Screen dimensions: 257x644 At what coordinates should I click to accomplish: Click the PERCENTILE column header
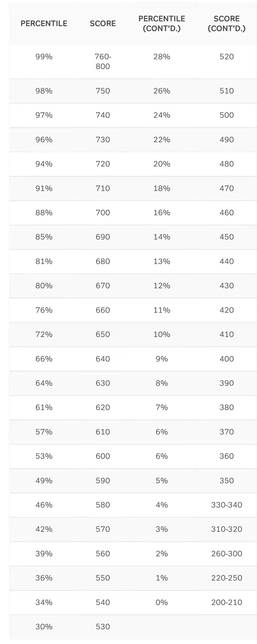click(44, 24)
